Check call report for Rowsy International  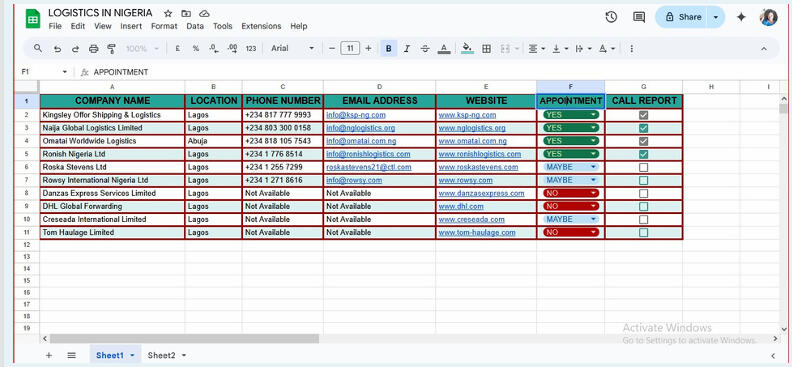click(x=643, y=180)
